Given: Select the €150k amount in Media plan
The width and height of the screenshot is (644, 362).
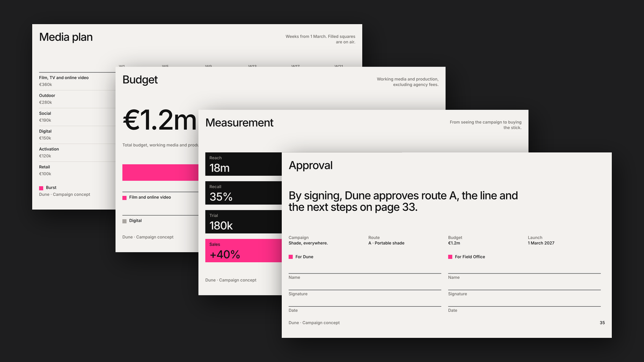Looking at the screenshot, I should (x=46, y=138).
